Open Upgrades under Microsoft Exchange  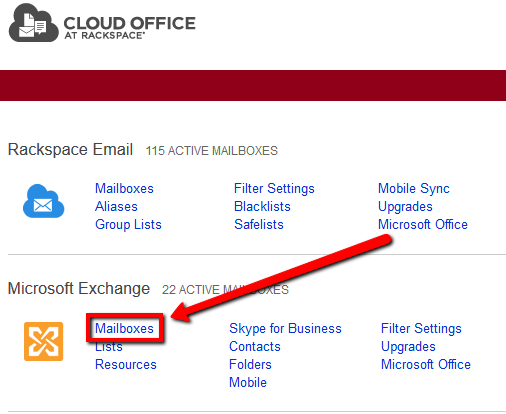(x=408, y=346)
